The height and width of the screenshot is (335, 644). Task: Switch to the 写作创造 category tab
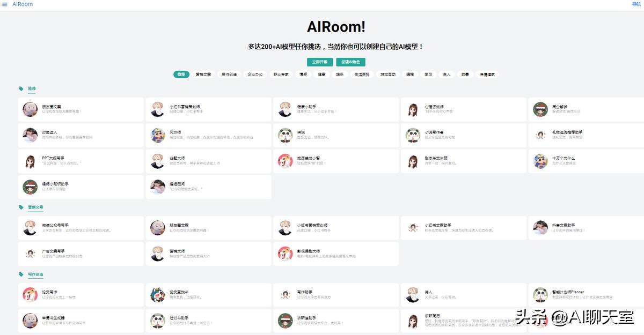[x=229, y=75]
